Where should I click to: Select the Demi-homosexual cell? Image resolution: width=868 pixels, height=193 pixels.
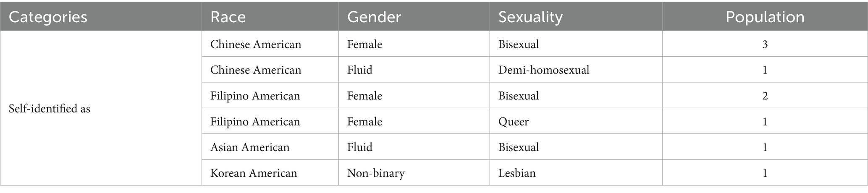544,70
